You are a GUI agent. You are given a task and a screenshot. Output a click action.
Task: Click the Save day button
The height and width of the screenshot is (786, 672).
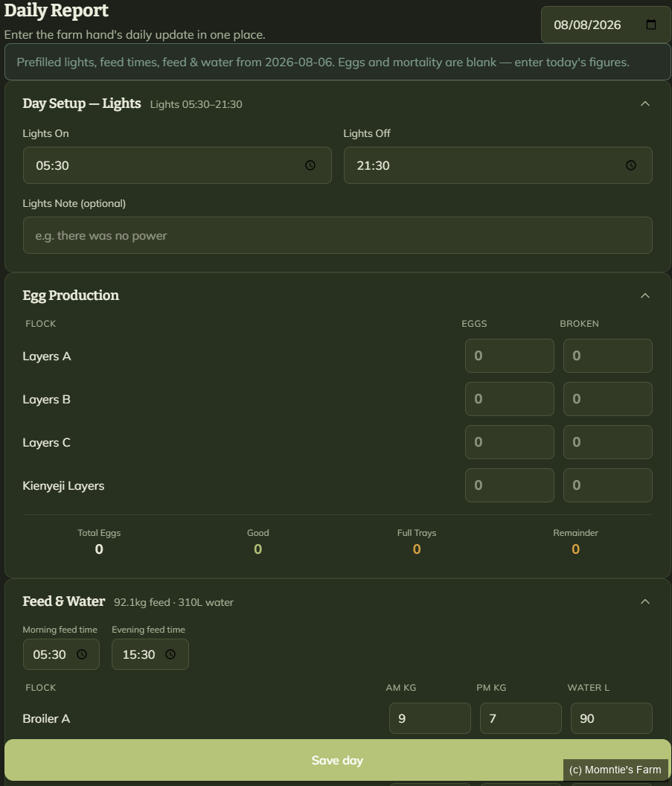click(x=337, y=760)
